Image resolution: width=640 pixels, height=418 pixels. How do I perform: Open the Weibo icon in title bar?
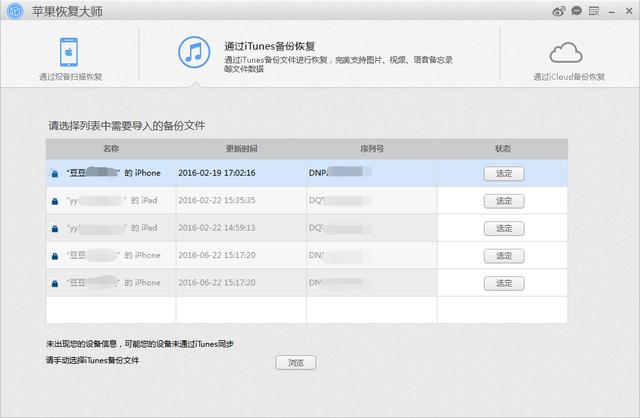point(559,11)
